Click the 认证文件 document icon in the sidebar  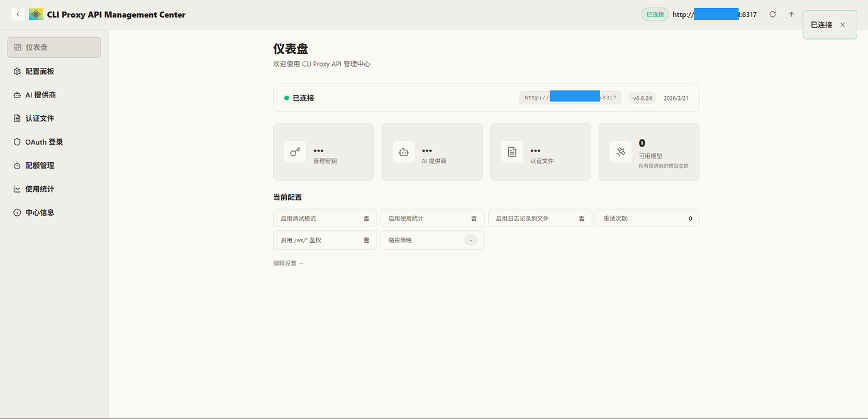(x=18, y=118)
